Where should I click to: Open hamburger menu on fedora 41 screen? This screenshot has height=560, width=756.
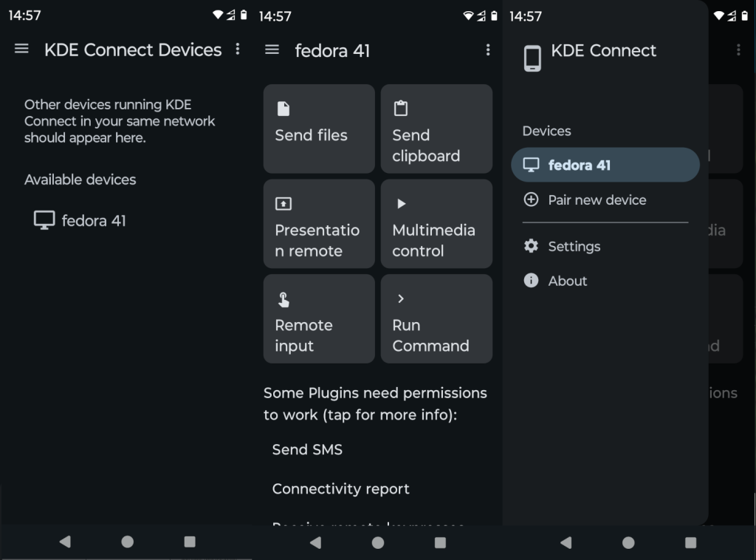(x=272, y=49)
